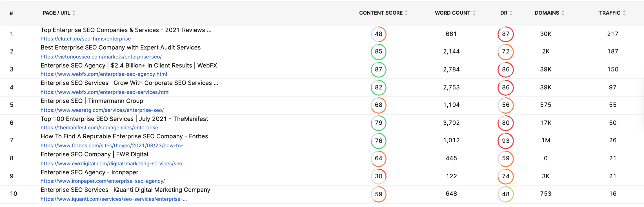Click the red 30 content score for Ironpaper
This screenshot has width=644, height=207.
(x=379, y=176)
